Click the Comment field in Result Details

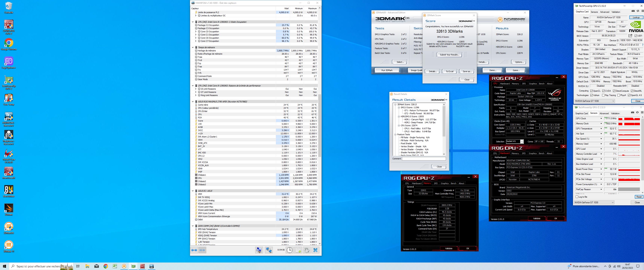(x=424, y=159)
